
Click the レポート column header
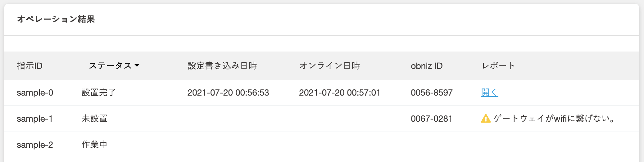point(498,66)
